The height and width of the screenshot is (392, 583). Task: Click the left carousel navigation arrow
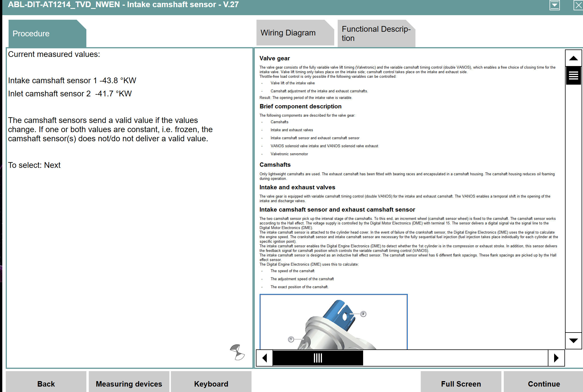(x=264, y=357)
